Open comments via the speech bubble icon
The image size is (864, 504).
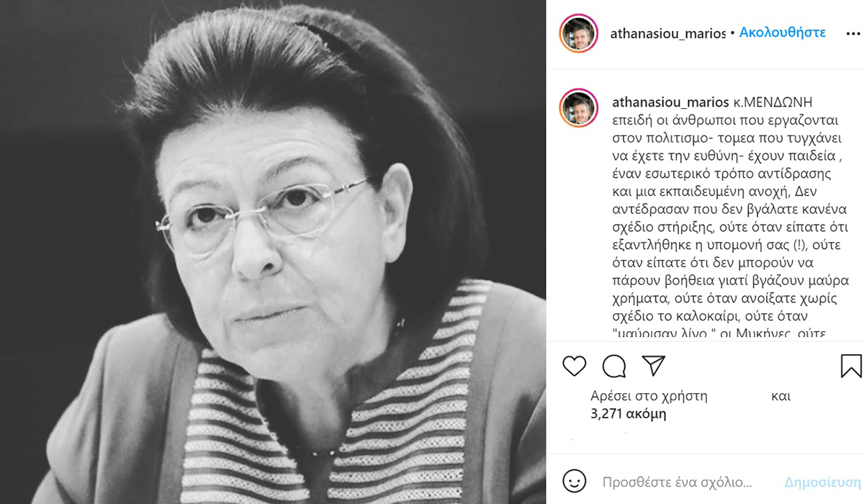613,366
